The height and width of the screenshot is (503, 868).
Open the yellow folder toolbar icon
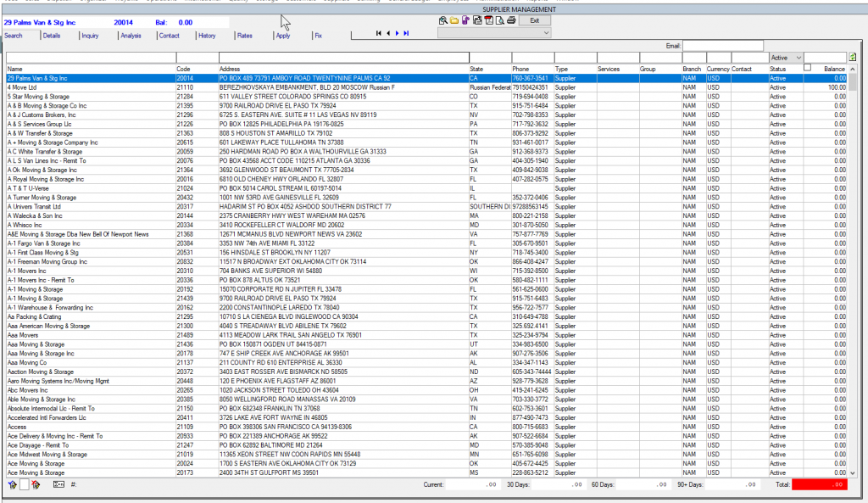tap(454, 20)
